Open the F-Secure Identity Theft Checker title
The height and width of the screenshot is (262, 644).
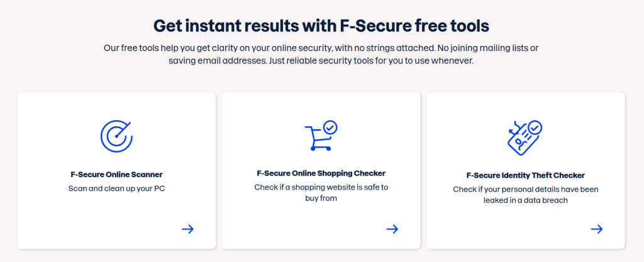526,175
